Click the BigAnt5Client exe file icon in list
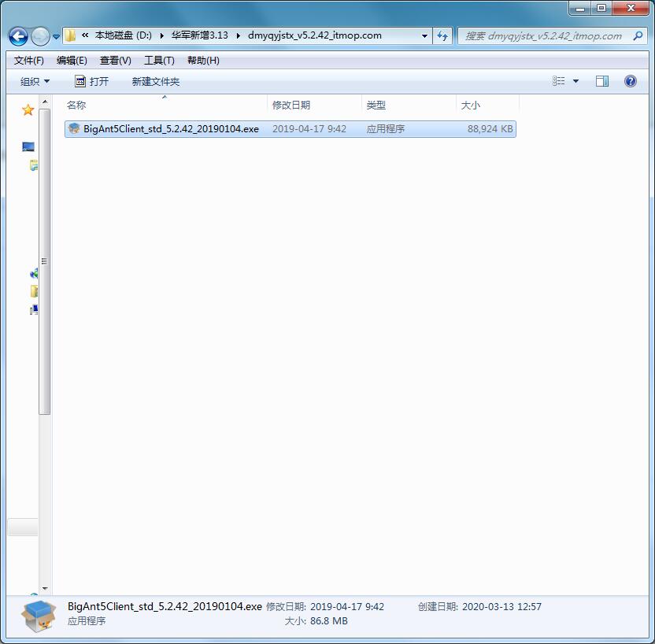Image resolution: width=655 pixels, height=644 pixels. (74, 128)
